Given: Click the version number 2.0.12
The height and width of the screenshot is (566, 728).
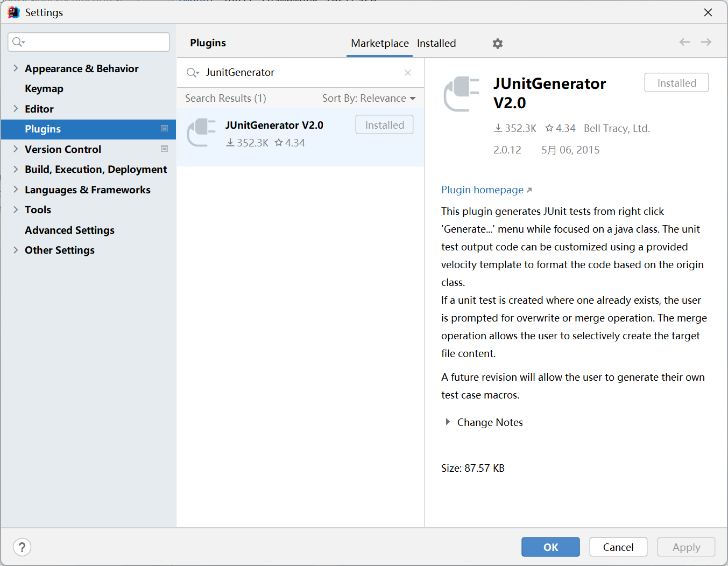Looking at the screenshot, I should tap(507, 150).
